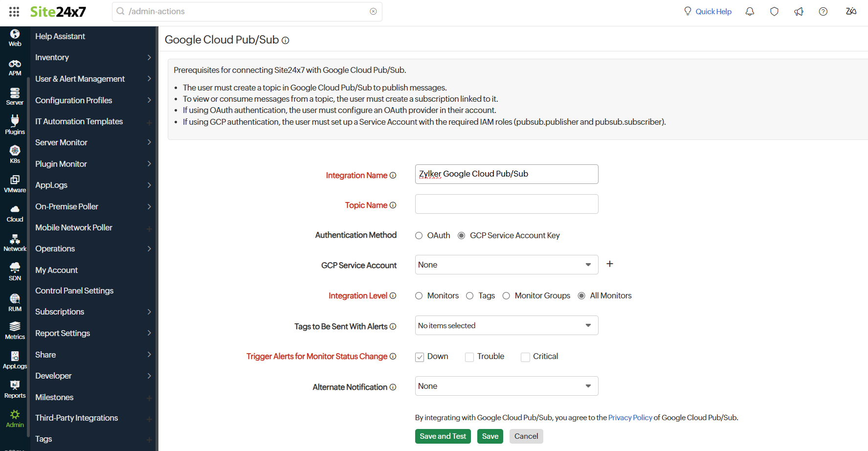
Task: Select the K8s icon in sidebar
Action: pyautogui.click(x=15, y=154)
